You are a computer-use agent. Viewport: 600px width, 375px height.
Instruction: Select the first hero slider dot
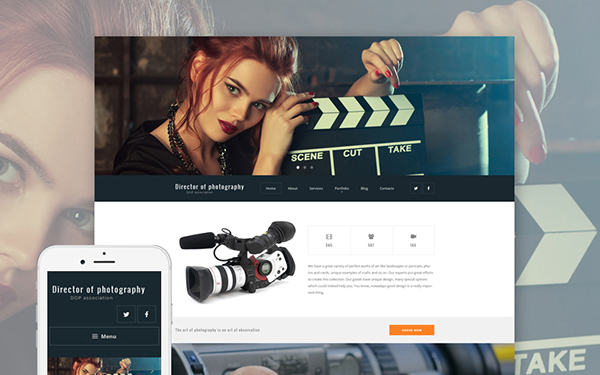[x=298, y=167]
